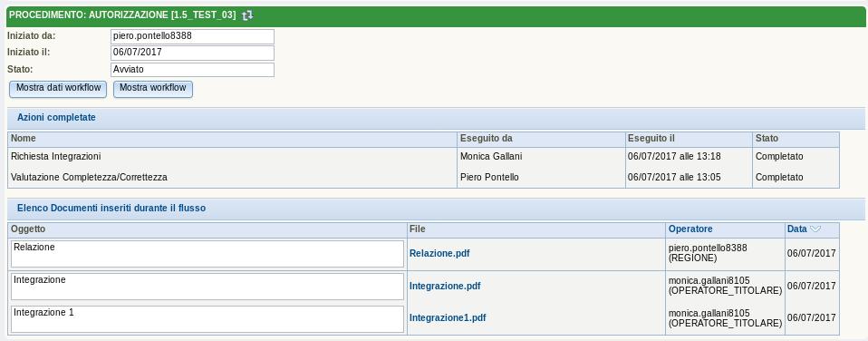868x341 pixels.
Task: Click Completato status for Valutazione Completezza/Correttezza
Action: [796, 178]
